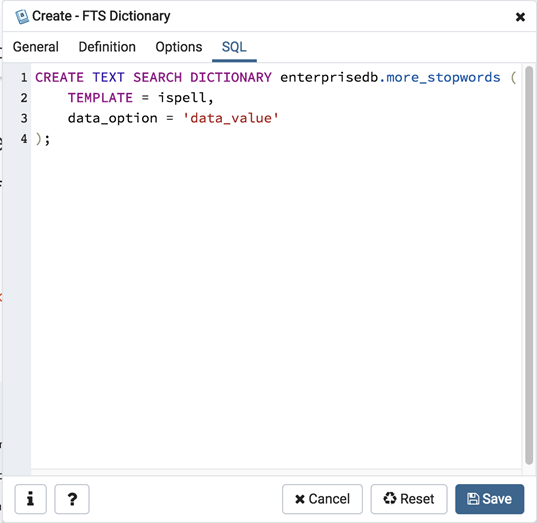Click the vertical scrollbar in SQL editor
This screenshot has height=523, width=537.
[529, 265]
